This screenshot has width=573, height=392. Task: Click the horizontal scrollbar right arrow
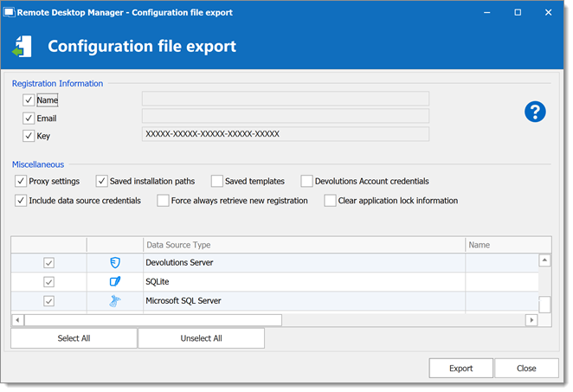pos(531,320)
